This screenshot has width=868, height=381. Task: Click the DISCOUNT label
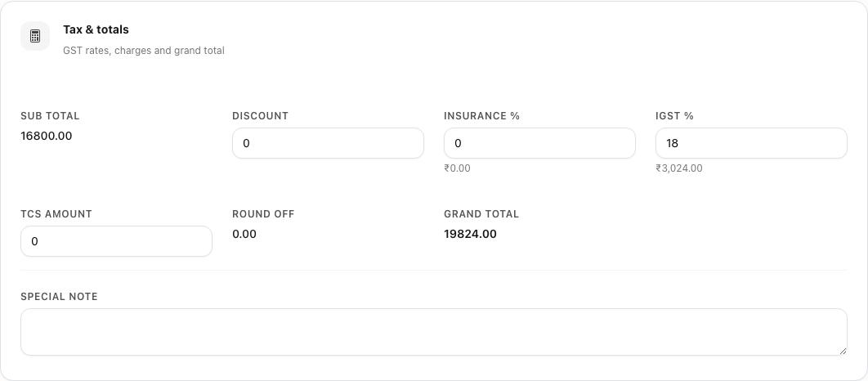(260, 116)
